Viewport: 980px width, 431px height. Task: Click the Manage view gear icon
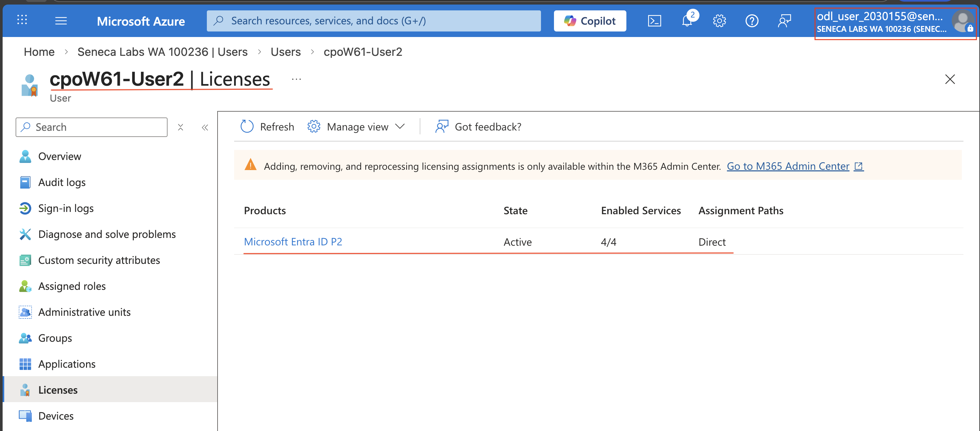click(314, 127)
